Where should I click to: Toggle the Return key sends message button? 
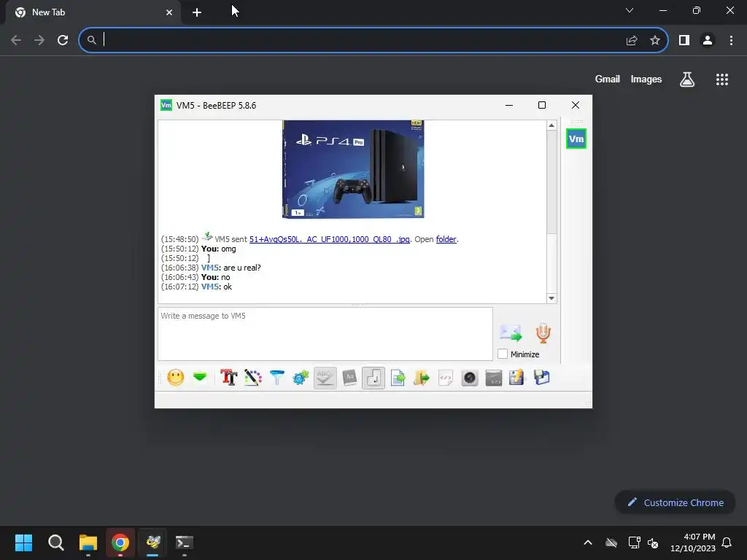click(373, 378)
